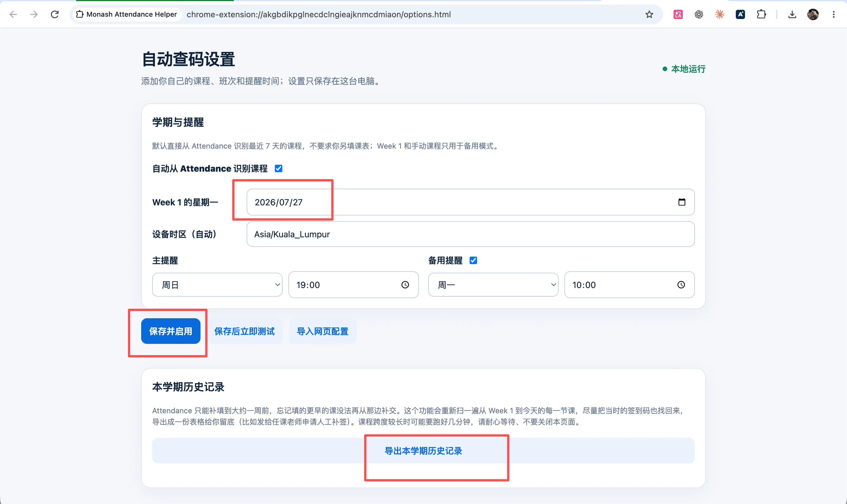The image size is (847, 504).
Task: Click the back navigation arrow
Action: 13,14
